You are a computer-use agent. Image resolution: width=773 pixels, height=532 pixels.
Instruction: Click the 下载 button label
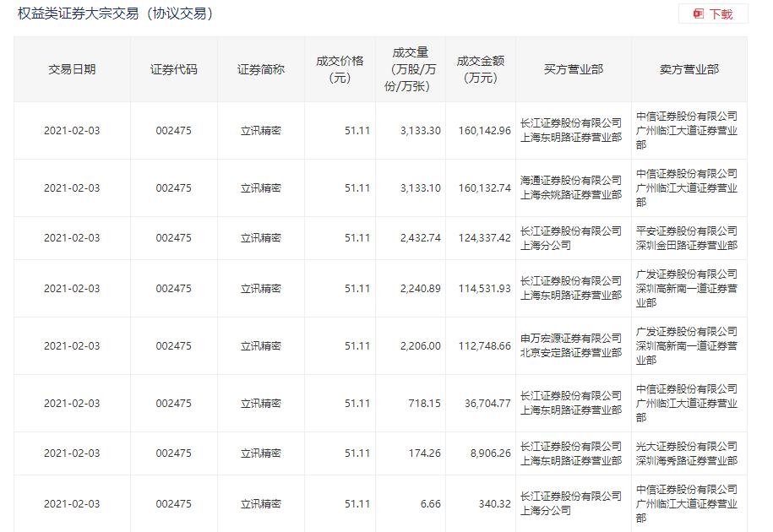pyautogui.click(x=721, y=14)
